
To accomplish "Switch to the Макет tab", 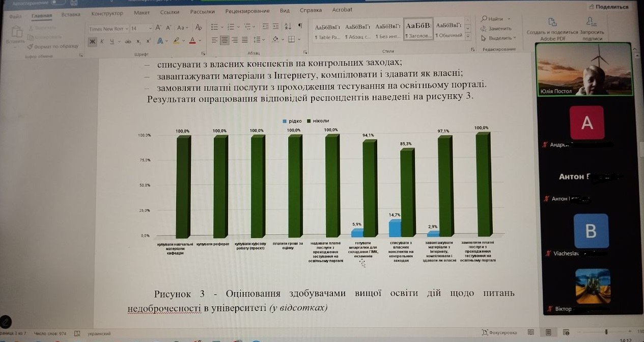I will click(x=142, y=12).
